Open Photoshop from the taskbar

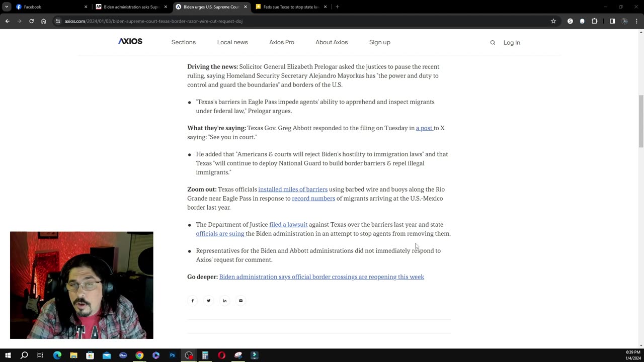[172, 355]
